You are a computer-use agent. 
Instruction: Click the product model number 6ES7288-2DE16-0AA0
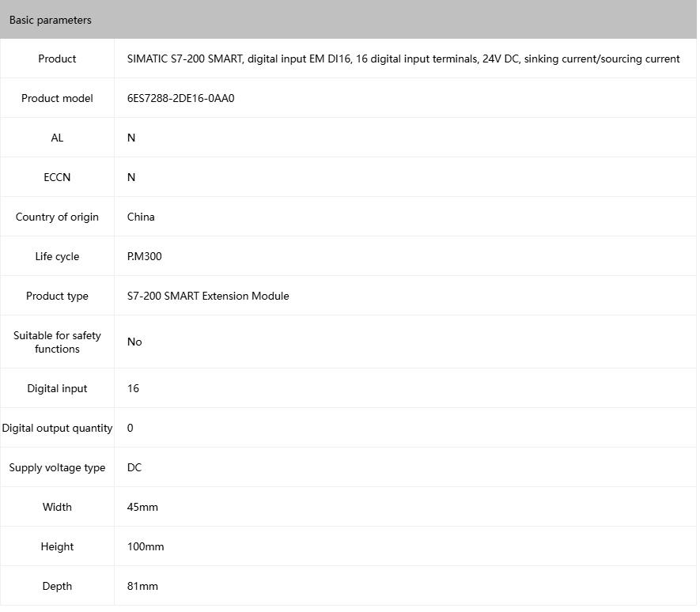click(x=181, y=98)
